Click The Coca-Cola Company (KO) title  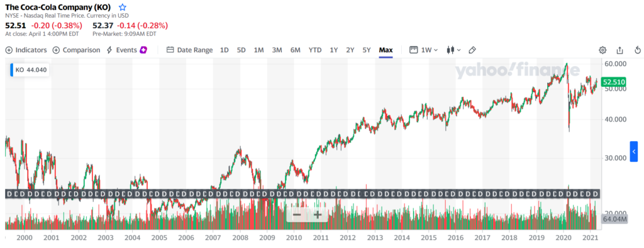click(x=58, y=7)
